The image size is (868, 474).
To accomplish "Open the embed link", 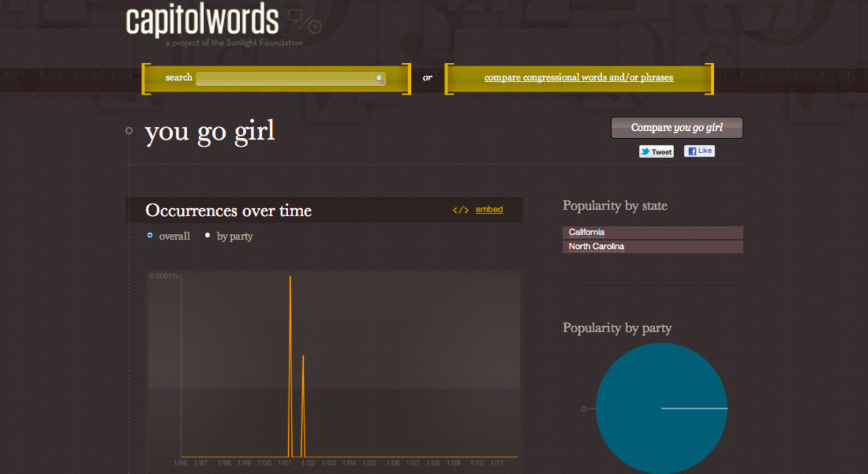I will click(489, 210).
